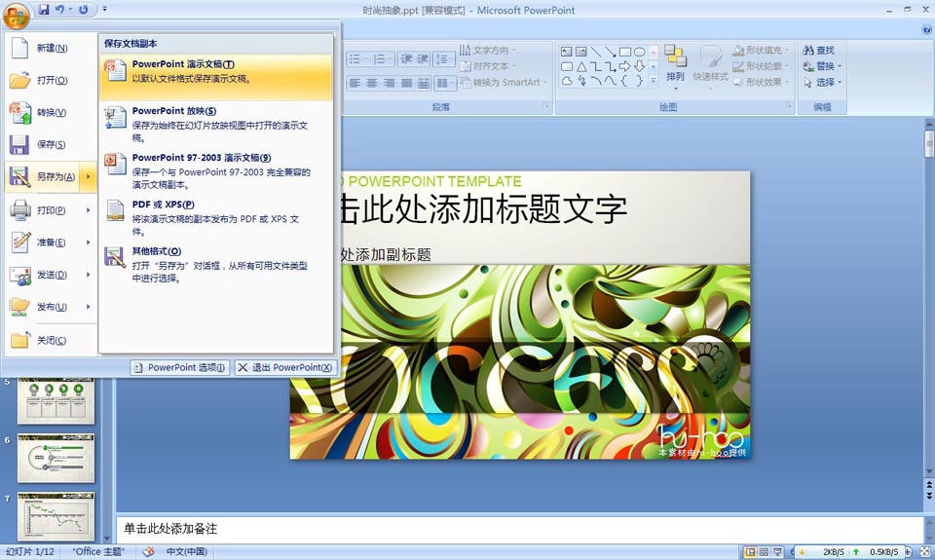Click the spell check icon in status bar

click(148, 551)
